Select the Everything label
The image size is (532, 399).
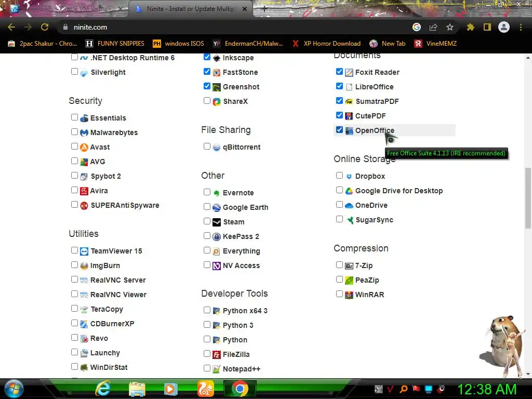[241, 251]
